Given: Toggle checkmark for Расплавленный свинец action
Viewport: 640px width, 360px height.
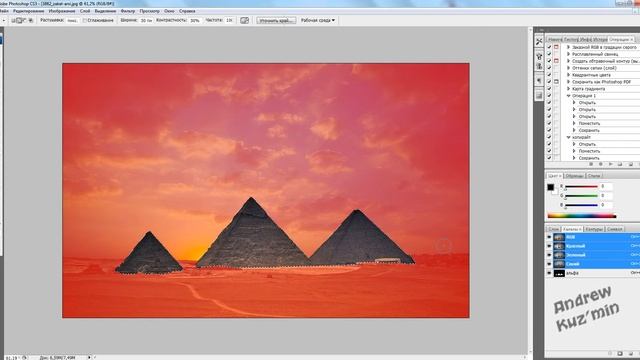Looking at the screenshot, I should tap(549, 54).
